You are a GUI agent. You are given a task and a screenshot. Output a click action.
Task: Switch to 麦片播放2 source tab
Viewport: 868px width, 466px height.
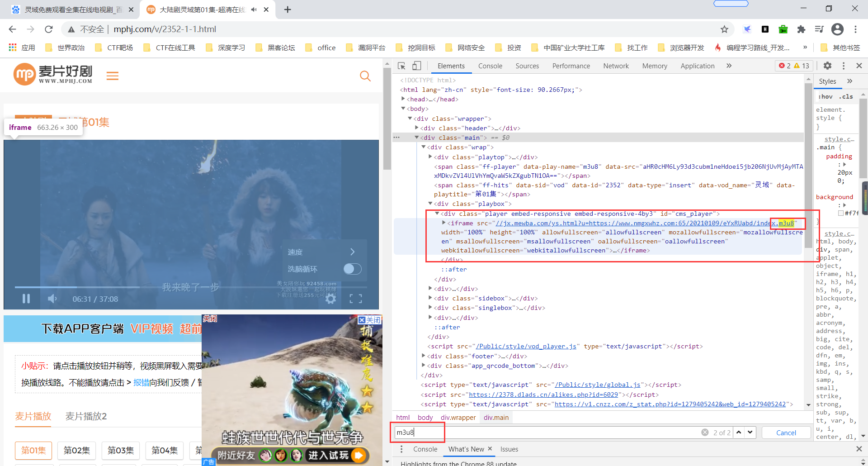86,416
